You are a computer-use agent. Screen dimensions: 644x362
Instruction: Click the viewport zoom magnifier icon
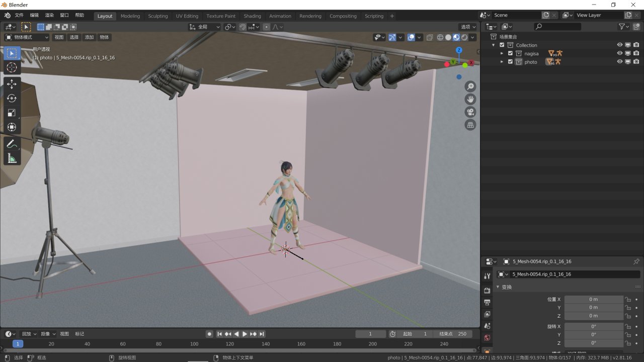click(x=470, y=86)
